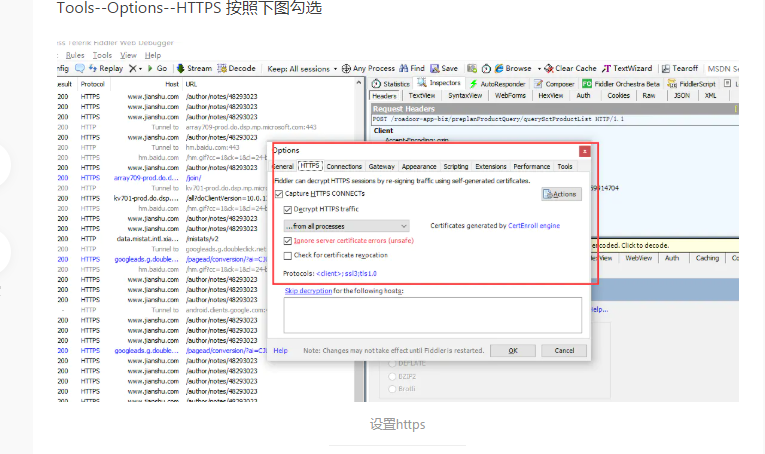Click the Help link in Options dialog
This screenshot has width=765, height=454.
pos(280,351)
